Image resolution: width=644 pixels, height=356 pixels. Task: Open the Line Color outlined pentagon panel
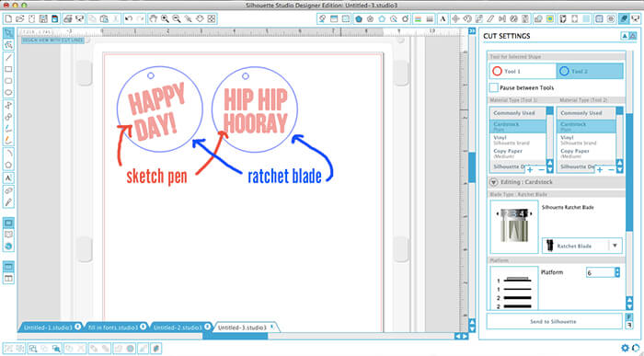(382, 18)
